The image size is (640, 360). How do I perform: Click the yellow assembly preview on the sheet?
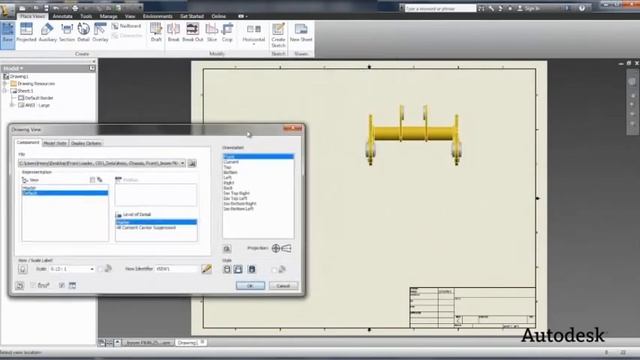coord(413,135)
